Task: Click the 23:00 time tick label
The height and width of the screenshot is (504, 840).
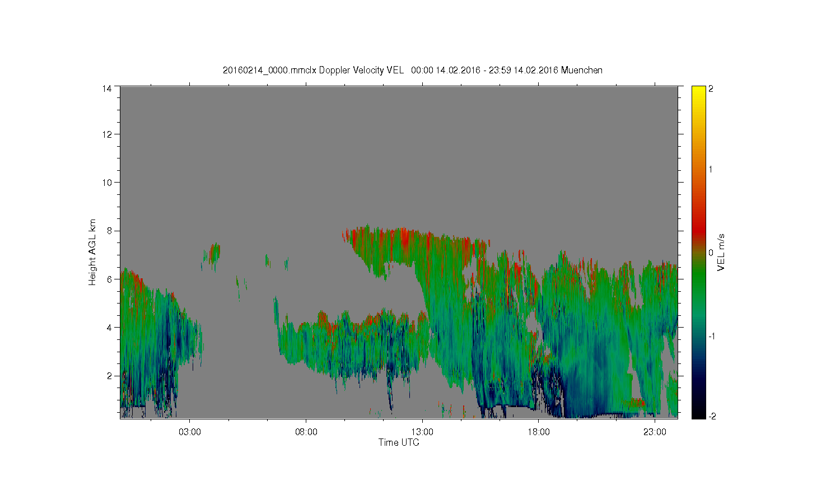Action: click(655, 432)
